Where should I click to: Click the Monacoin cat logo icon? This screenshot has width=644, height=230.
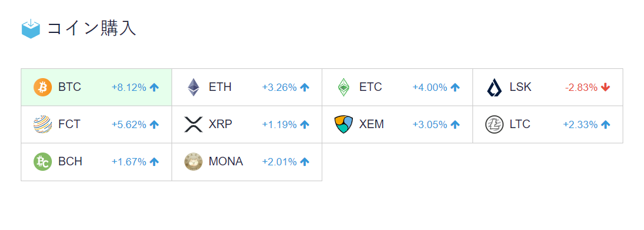pyautogui.click(x=194, y=162)
